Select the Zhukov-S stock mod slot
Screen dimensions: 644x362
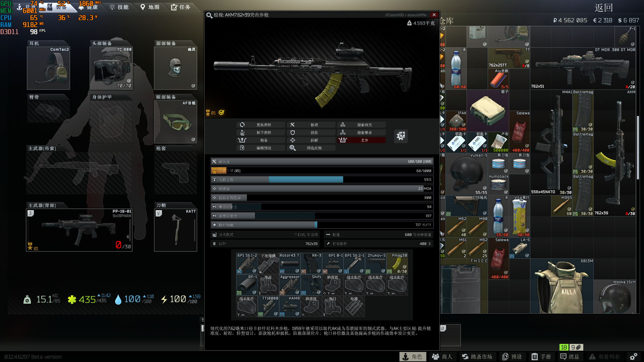coord(376,263)
